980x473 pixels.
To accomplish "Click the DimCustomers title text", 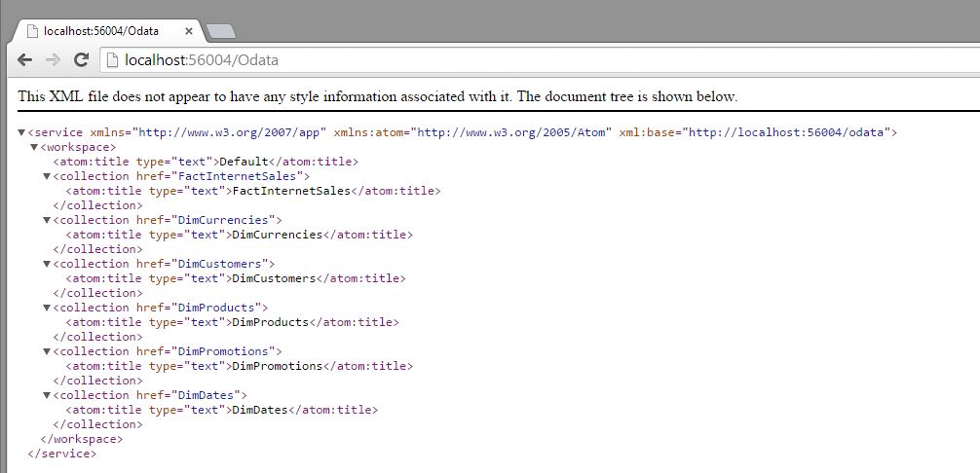I will click(x=274, y=278).
